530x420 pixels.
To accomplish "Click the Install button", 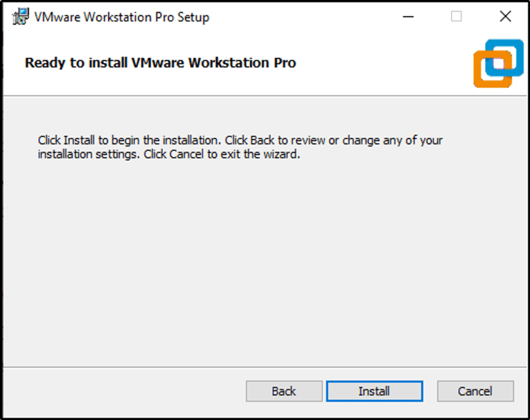I will [374, 391].
